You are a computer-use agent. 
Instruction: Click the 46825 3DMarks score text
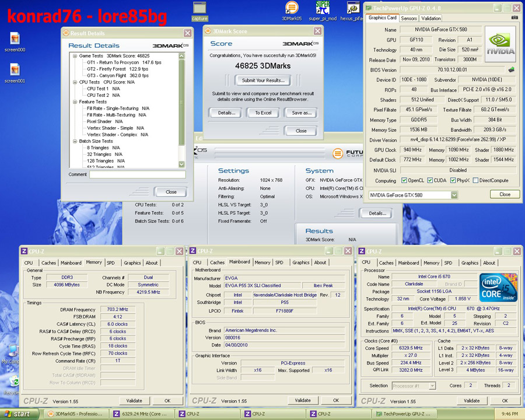pos(263,66)
